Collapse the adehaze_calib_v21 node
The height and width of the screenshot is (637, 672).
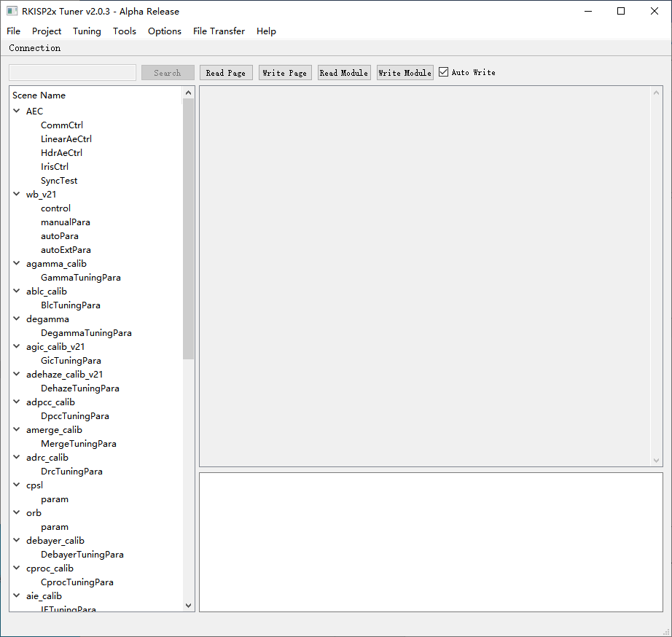tap(17, 375)
